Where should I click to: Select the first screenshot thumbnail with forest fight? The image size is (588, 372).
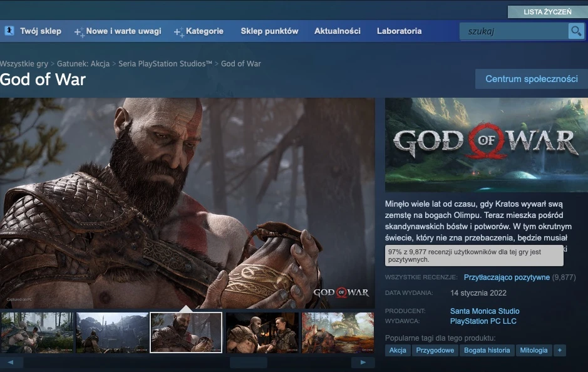point(37,333)
